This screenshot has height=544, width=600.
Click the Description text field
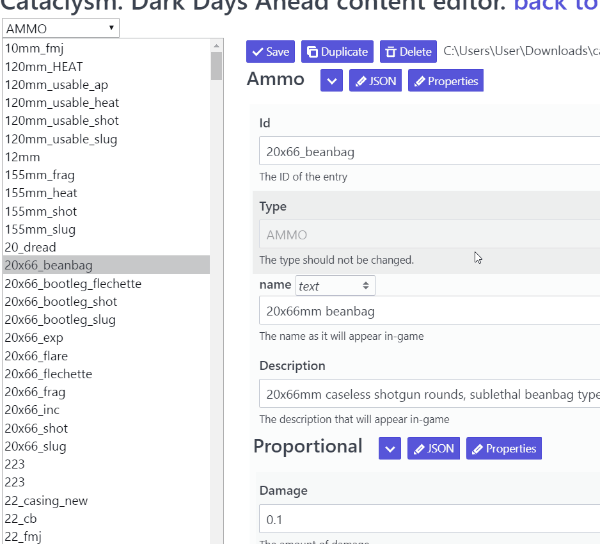tap(430, 393)
